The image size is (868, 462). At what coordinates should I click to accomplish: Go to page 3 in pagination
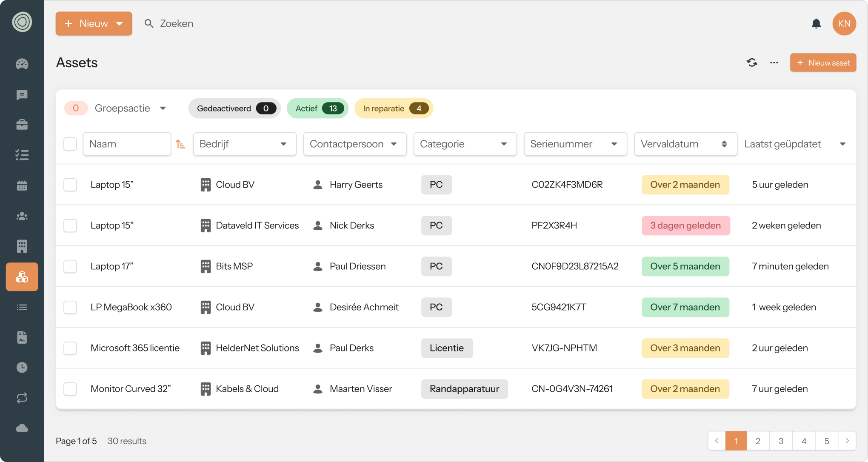point(781,441)
